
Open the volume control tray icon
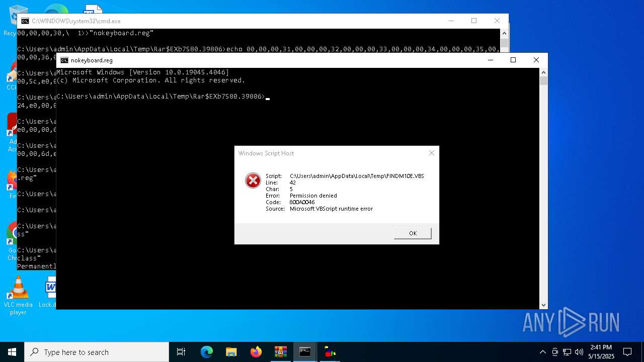click(579, 352)
